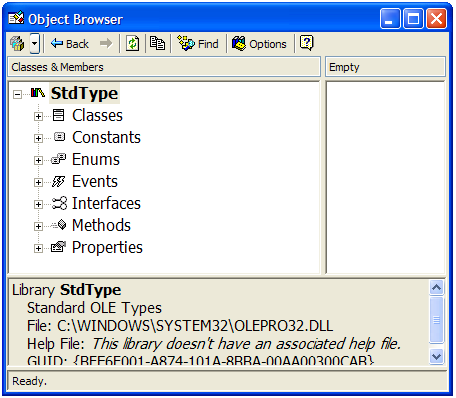
Task: Click the copy to clipboard icon
Action: pyautogui.click(x=157, y=43)
